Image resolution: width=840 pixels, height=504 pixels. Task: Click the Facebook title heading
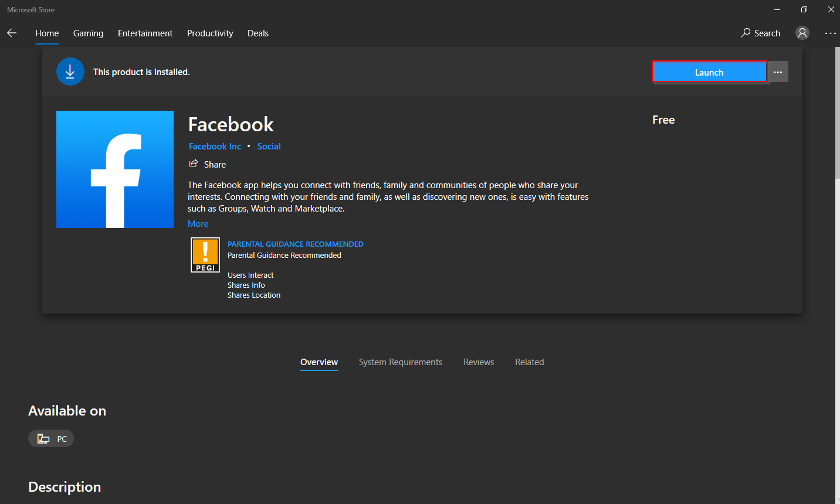click(231, 124)
